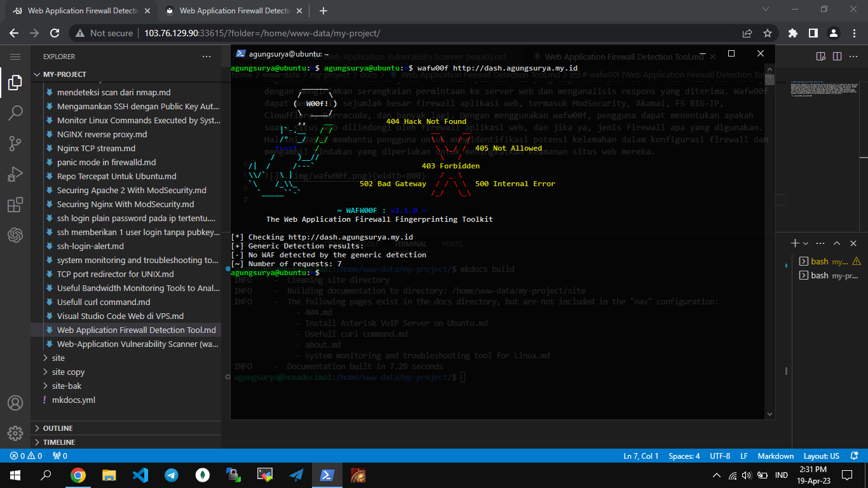Viewport: 868px width, 488px height.
Task: Open the new terminal launch profile dropdown
Action: pyautogui.click(x=806, y=243)
